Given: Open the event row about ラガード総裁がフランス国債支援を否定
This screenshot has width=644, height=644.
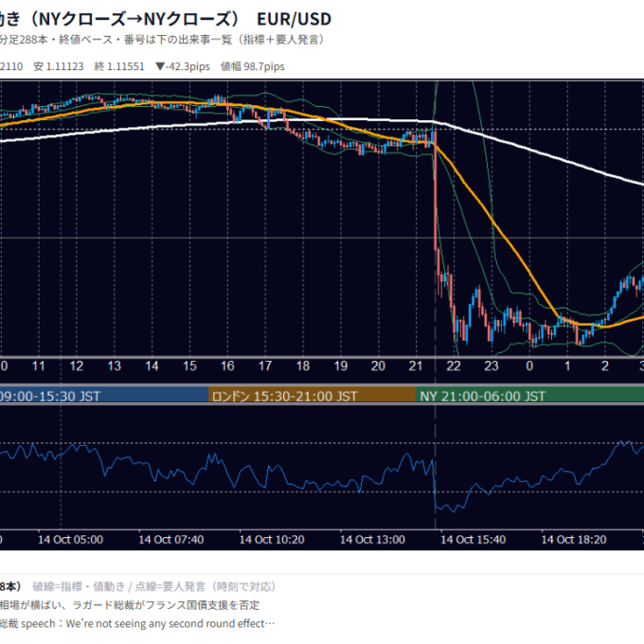Looking at the screenshot, I should (130, 605).
